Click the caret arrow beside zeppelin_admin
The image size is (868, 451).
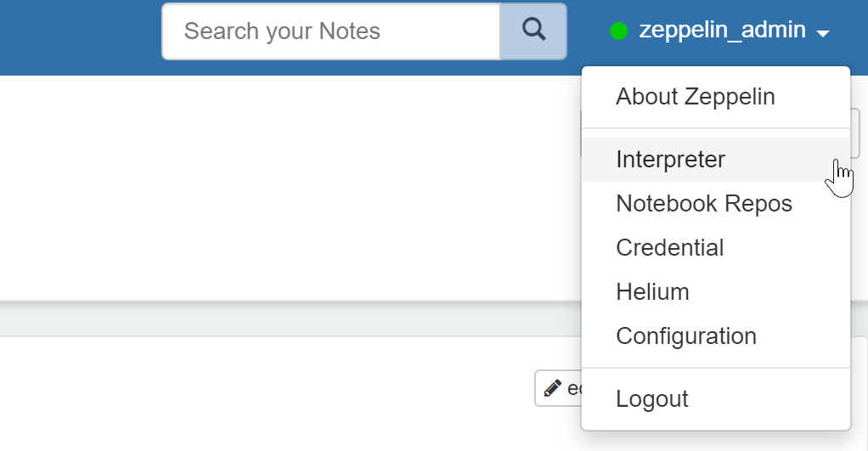pyautogui.click(x=823, y=34)
